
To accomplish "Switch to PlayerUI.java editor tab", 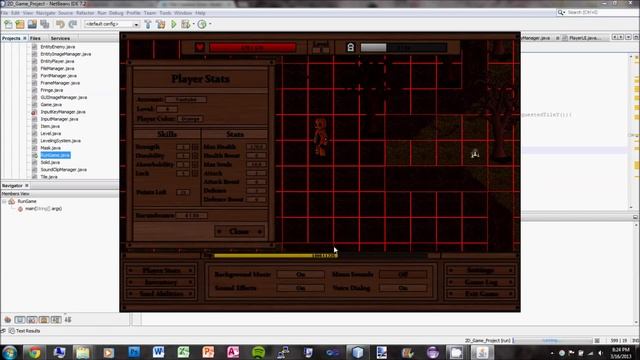I will pyautogui.click(x=584, y=38).
